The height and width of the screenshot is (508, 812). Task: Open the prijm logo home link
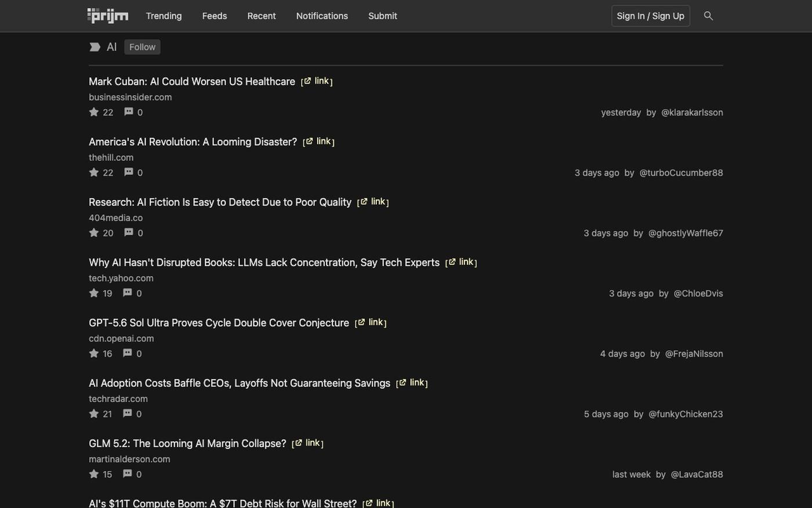click(x=108, y=16)
